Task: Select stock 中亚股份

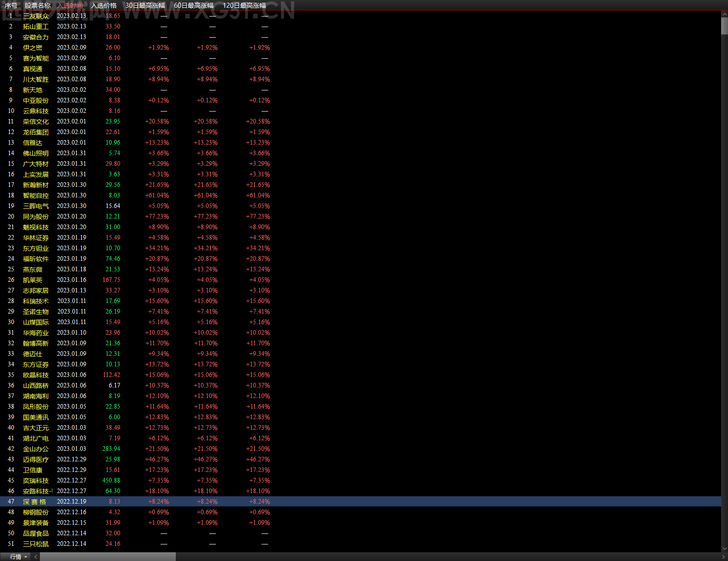Action: click(36, 101)
